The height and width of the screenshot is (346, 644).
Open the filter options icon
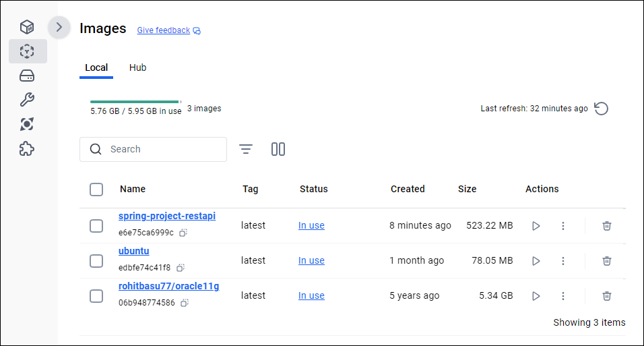[246, 149]
